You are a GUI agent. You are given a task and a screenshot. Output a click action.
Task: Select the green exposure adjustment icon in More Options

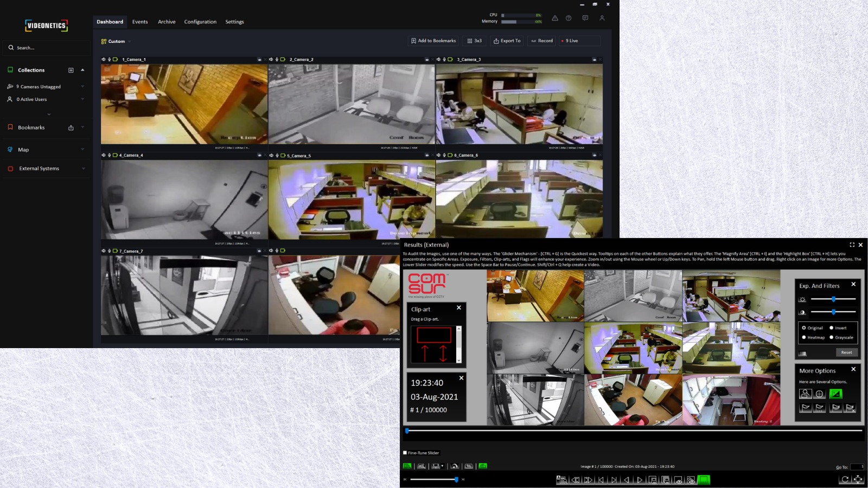click(x=836, y=394)
